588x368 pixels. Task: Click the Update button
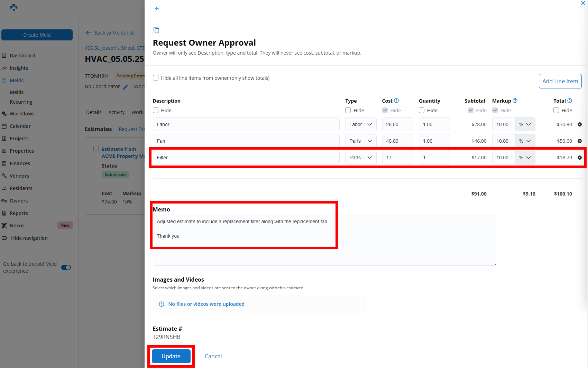pyautogui.click(x=171, y=356)
